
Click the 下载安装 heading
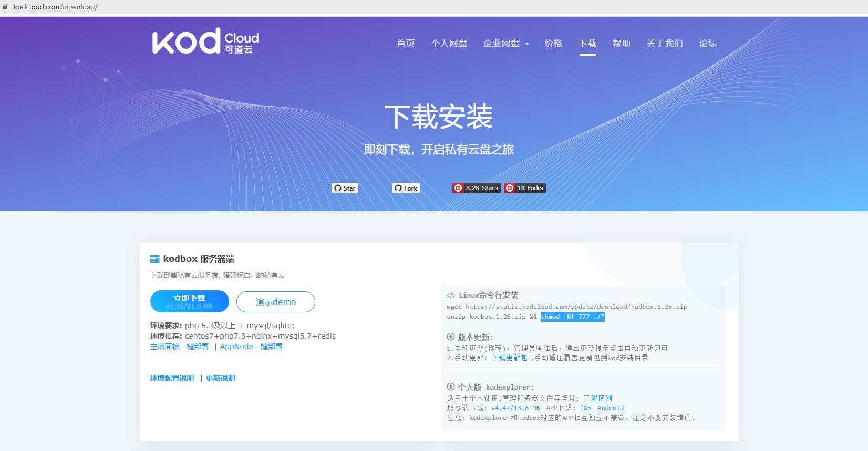(439, 117)
